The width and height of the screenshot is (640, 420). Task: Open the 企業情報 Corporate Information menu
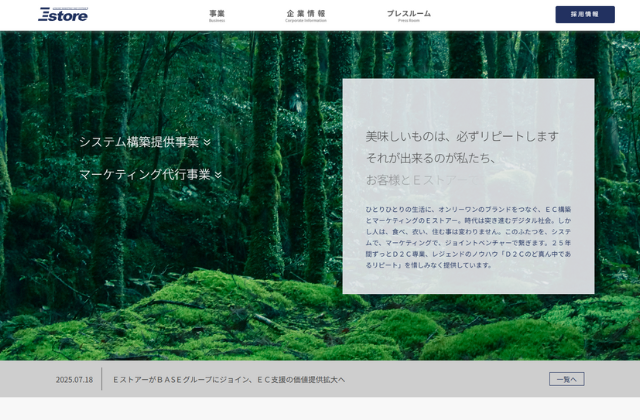(305, 15)
